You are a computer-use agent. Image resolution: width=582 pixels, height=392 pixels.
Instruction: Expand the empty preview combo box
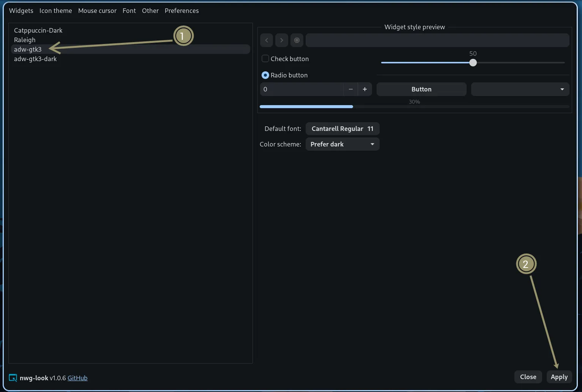(520, 89)
